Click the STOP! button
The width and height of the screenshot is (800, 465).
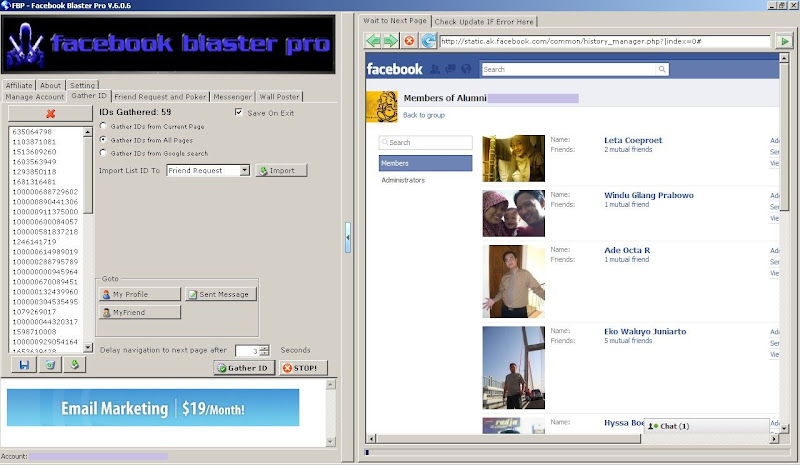(x=303, y=368)
